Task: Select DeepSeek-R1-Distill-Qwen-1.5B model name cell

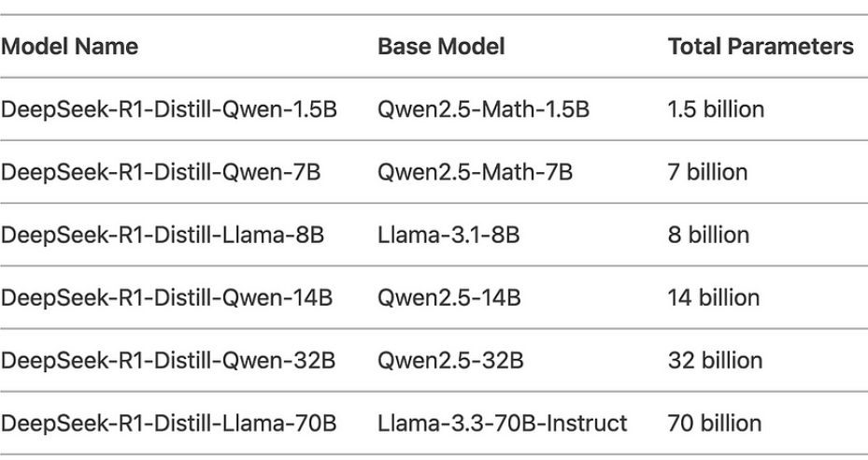Action: [169, 109]
